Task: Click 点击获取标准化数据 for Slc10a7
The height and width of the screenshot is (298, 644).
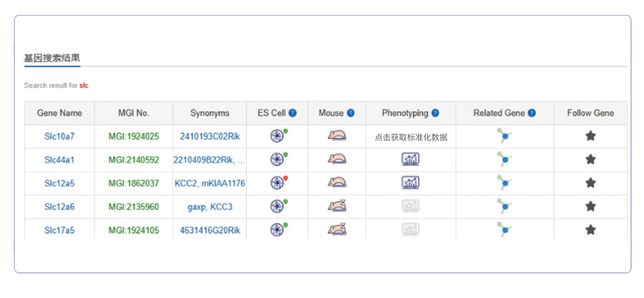Action: pos(411,137)
